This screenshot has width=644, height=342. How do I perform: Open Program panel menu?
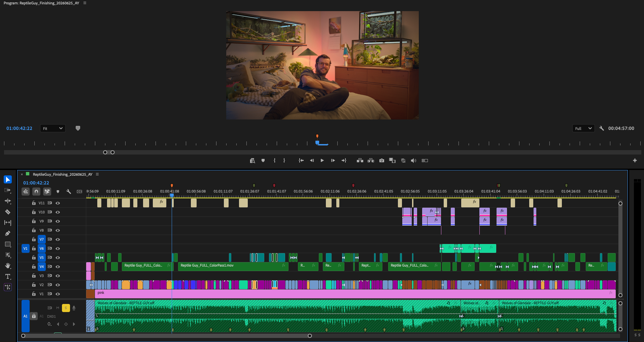85,3
